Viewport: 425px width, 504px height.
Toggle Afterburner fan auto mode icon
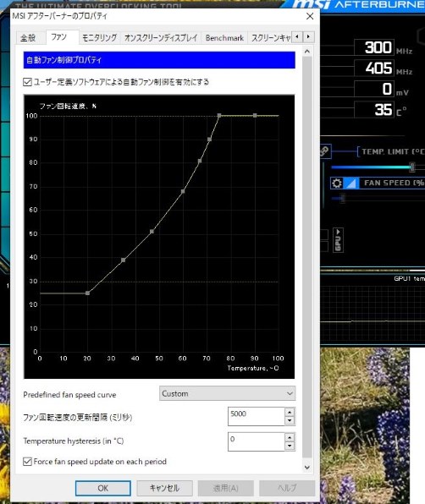pos(351,184)
